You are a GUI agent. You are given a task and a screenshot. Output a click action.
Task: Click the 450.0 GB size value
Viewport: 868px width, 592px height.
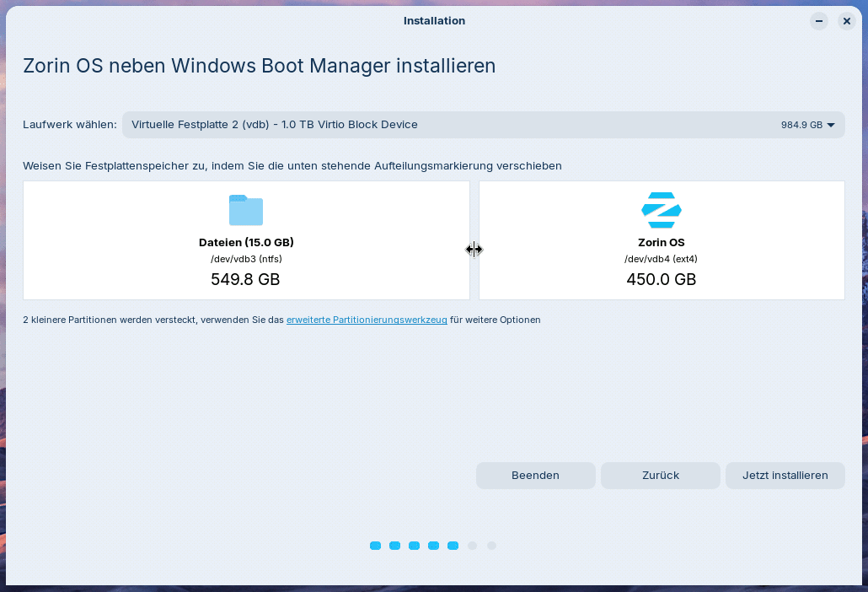coord(661,279)
